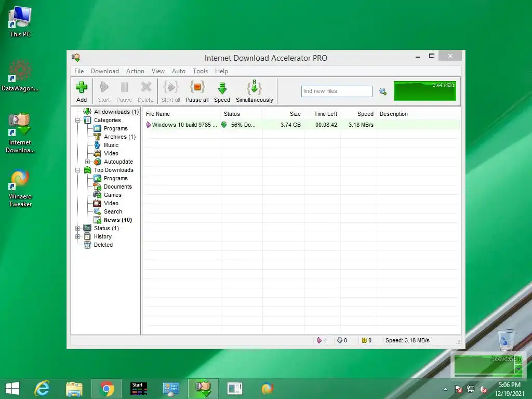Select Categories in the tree

[x=107, y=120]
